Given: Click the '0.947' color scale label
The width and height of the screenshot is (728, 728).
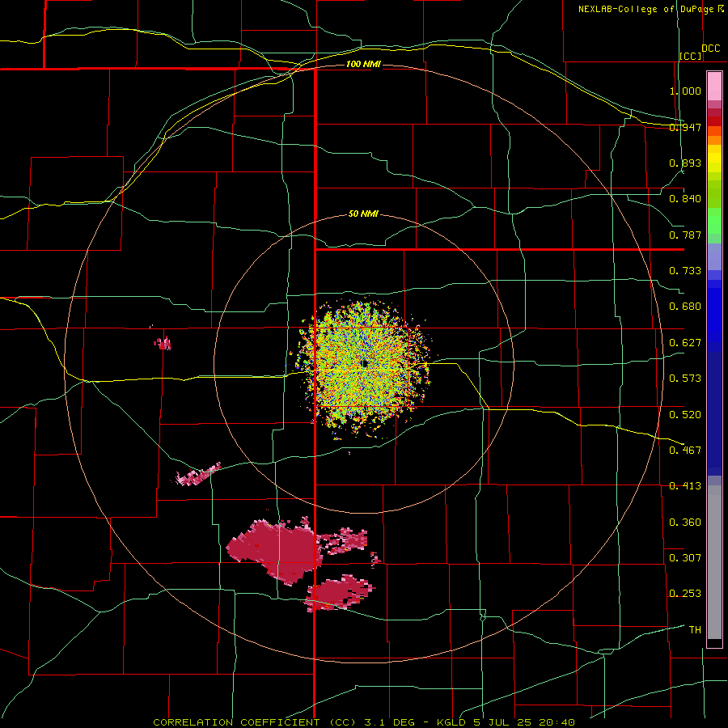Looking at the screenshot, I should [685, 127].
